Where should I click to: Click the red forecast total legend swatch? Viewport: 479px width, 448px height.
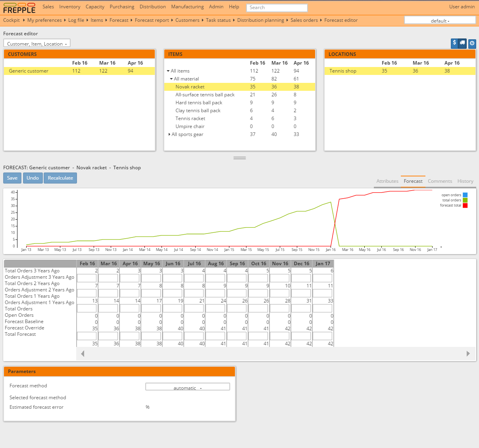tap(465, 205)
